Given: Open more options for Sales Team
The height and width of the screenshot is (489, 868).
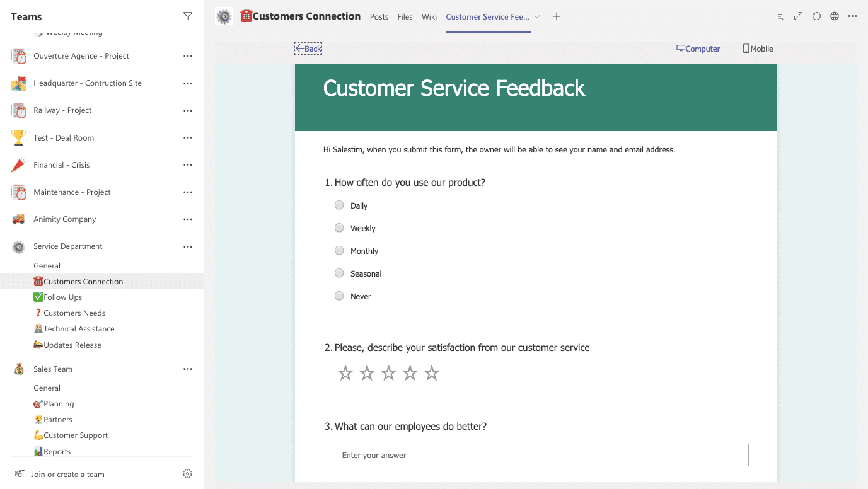Looking at the screenshot, I should click(187, 369).
